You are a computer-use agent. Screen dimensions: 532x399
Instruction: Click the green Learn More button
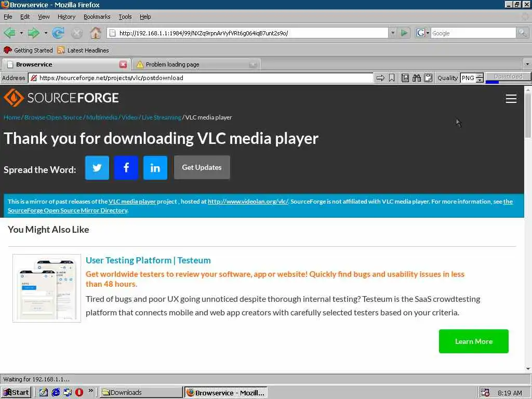click(x=474, y=341)
